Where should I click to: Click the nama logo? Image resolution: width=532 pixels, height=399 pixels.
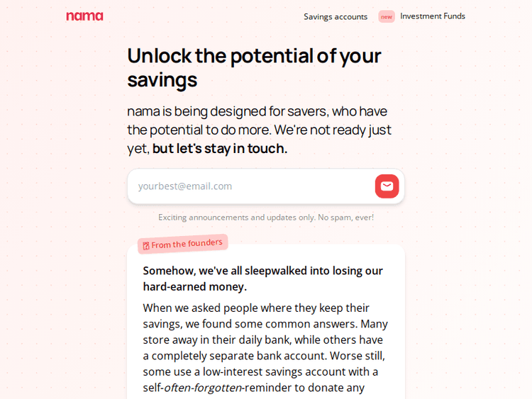(x=84, y=16)
